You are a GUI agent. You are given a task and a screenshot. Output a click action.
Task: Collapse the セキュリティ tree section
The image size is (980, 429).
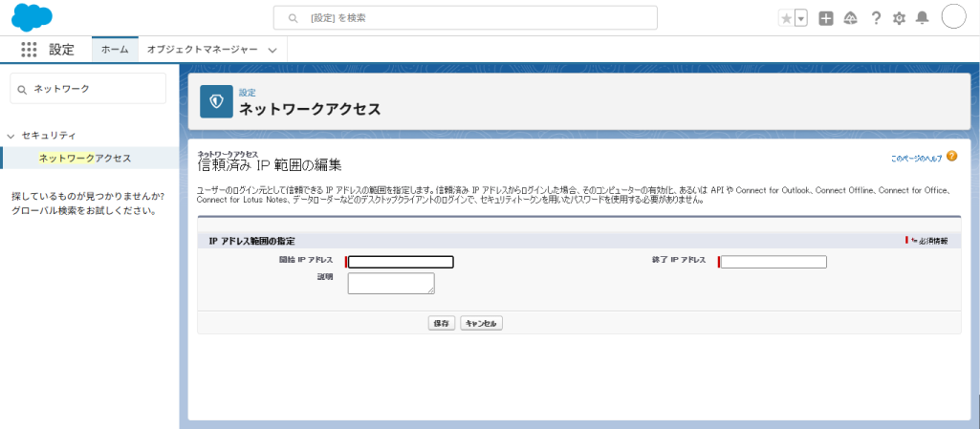coord(11,136)
